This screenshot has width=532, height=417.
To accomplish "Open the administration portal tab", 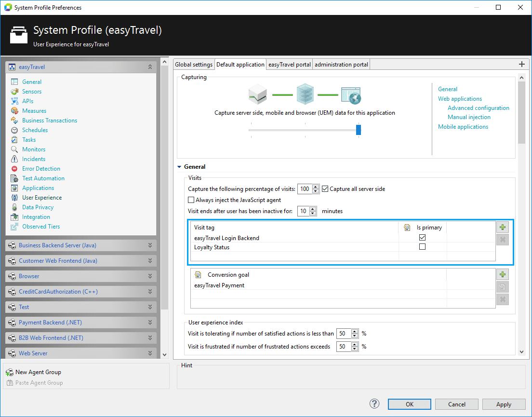I will [341, 65].
